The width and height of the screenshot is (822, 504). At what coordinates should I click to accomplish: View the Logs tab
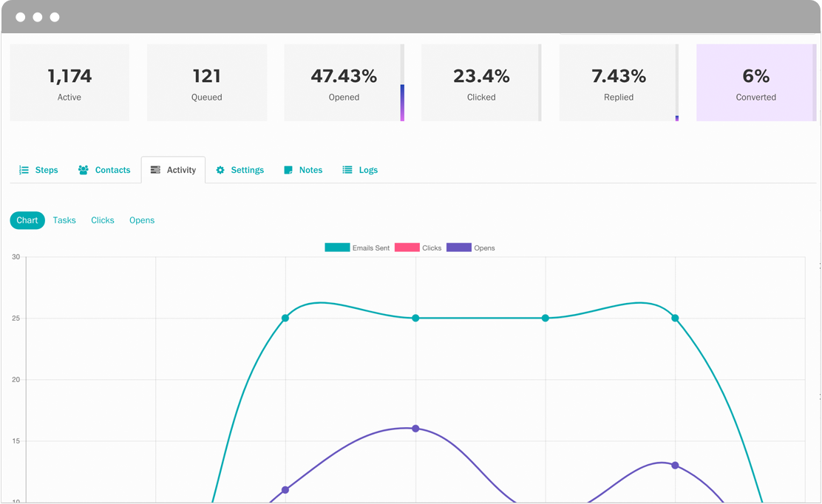[x=360, y=170]
